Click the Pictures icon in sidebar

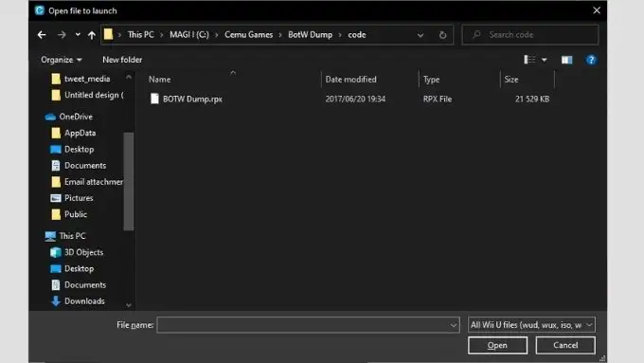(56, 198)
